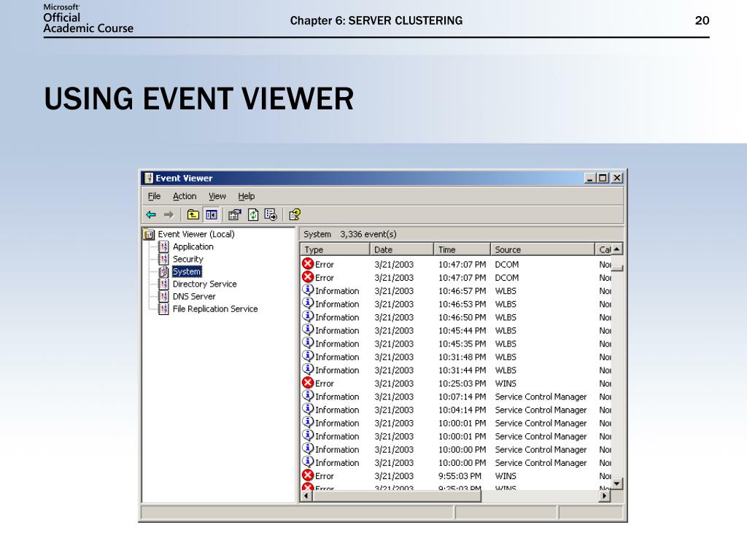Click the information icon at 10:07:14 PM
The width and height of the screenshot is (747, 560).
(308, 396)
